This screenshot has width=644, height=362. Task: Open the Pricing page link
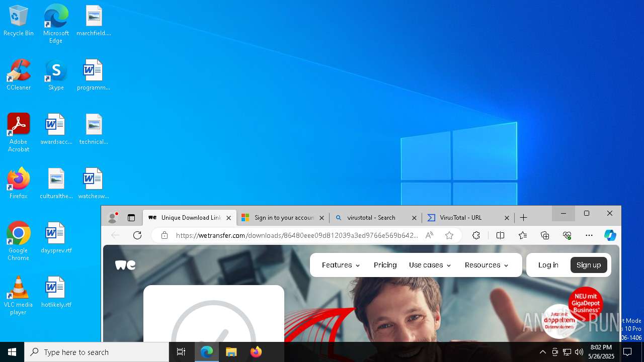pos(385,265)
